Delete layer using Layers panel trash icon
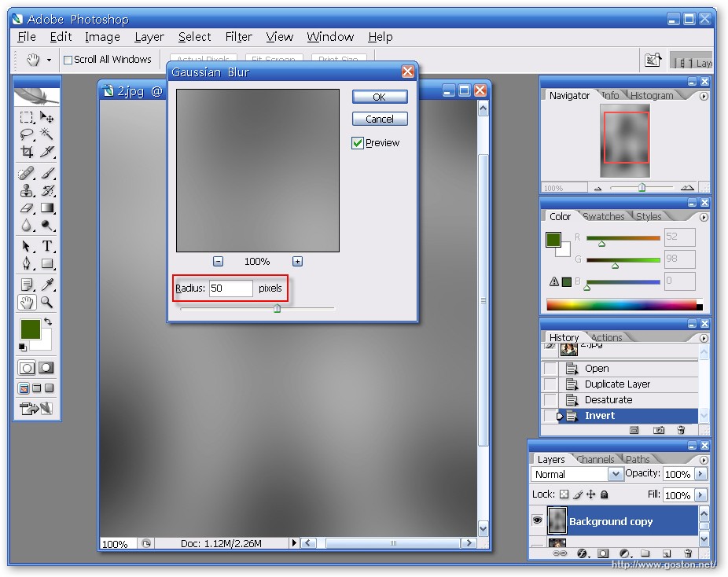This screenshot has width=728, height=577. pos(688,553)
